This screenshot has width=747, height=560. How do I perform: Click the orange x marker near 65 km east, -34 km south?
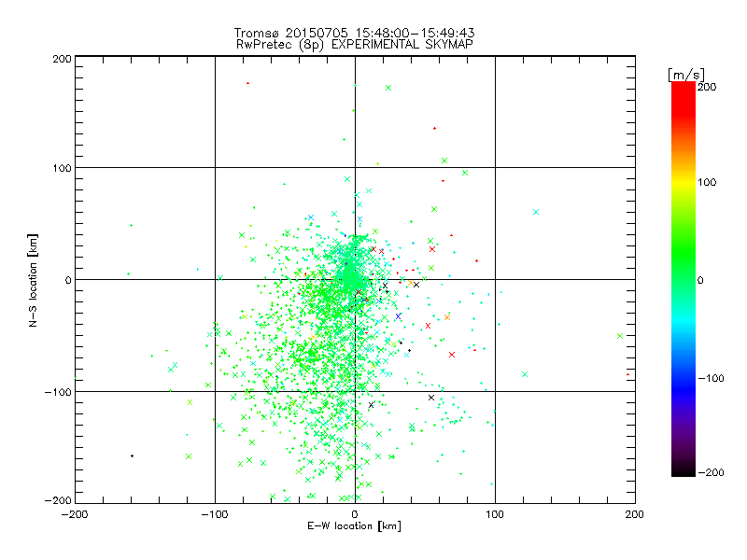[447, 317]
